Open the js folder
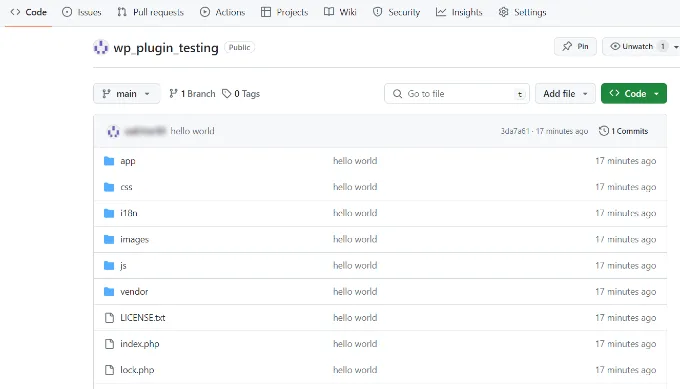The height and width of the screenshot is (389, 680). click(x=123, y=265)
